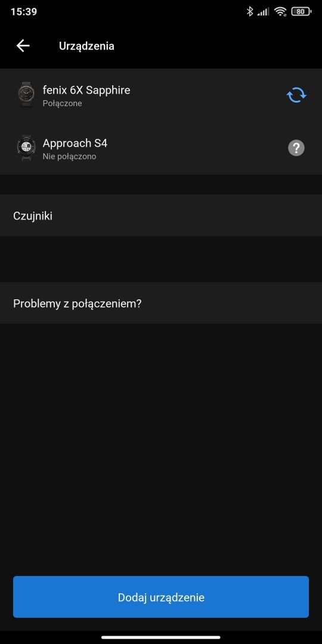
Task: Tap the Approach S4 watch image
Action: pyautogui.click(x=26, y=148)
